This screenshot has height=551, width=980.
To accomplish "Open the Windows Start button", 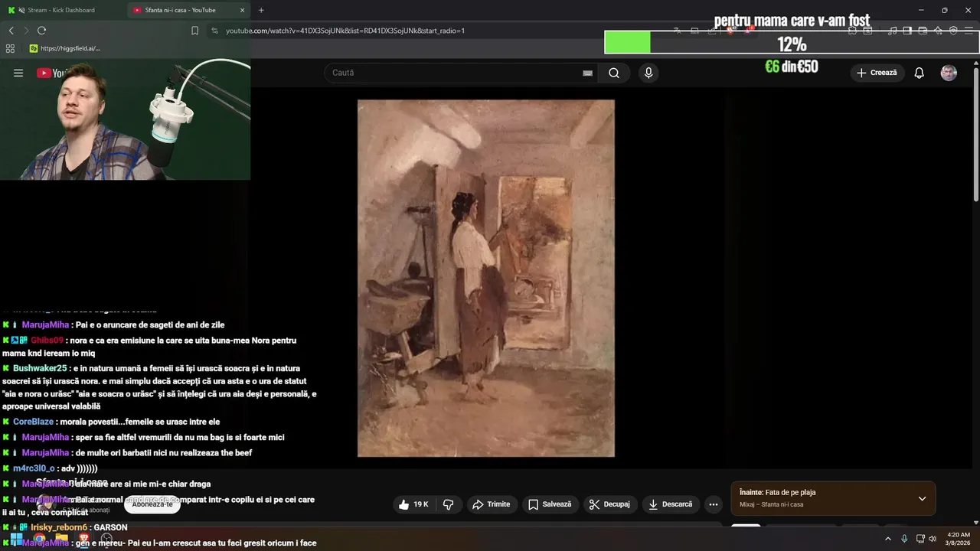I will tap(16, 539).
